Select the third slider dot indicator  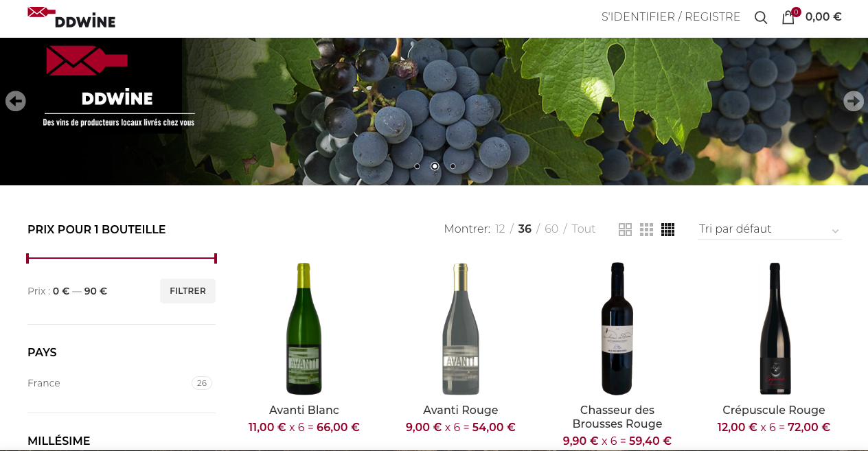pos(453,166)
